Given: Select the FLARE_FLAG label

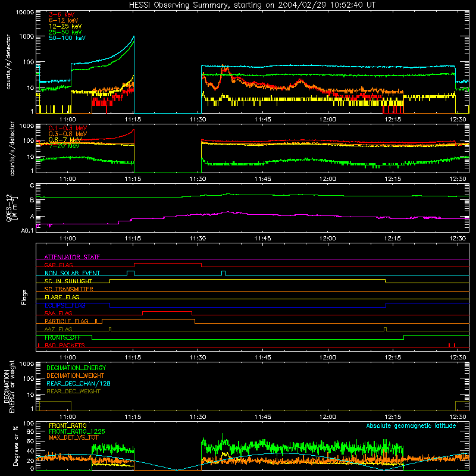Looking at the screenshot, I should point(62,297).
